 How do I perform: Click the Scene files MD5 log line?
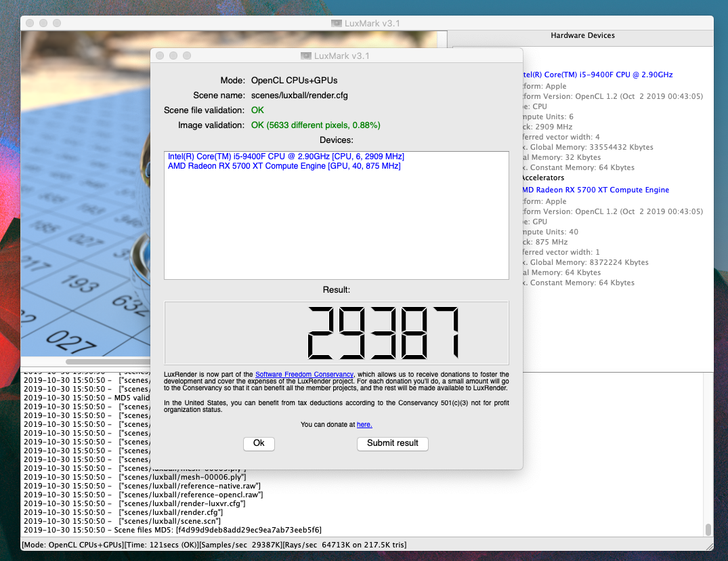(x=172, y=530)
